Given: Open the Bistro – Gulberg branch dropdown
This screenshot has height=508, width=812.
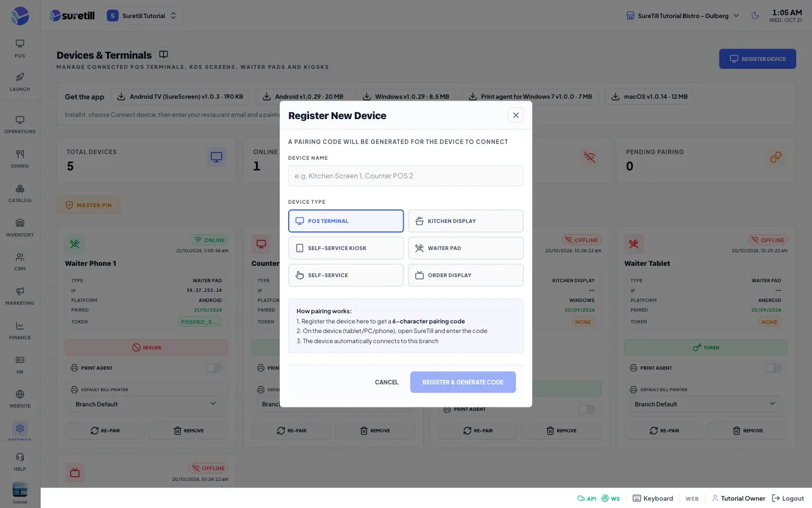Looking at the screenshot, I should pyautogui.click(x=682, y=16).
